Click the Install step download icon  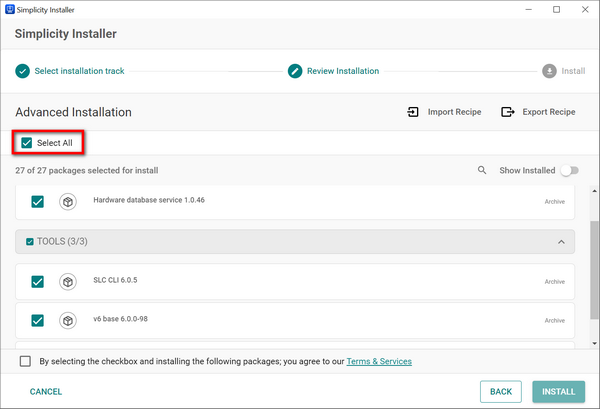click(549, 71)
